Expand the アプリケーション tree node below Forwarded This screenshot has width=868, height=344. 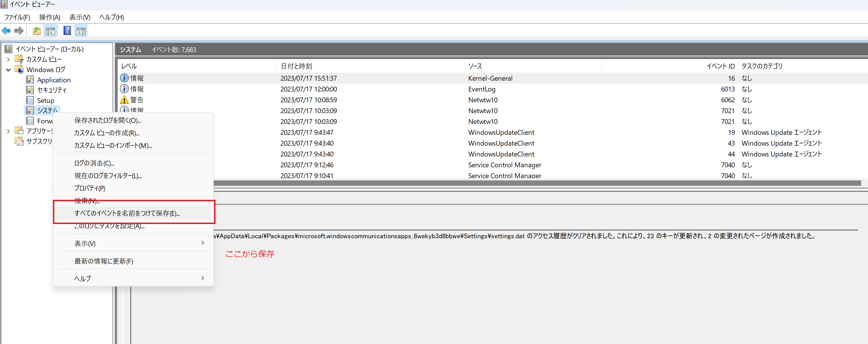pos(9,131)
